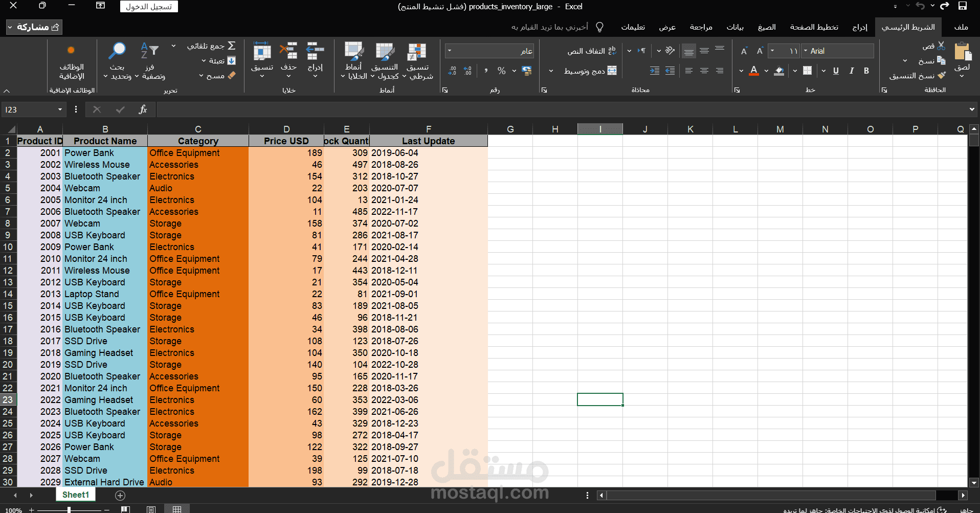Click the Accounting number format icon

coord(527,71)
